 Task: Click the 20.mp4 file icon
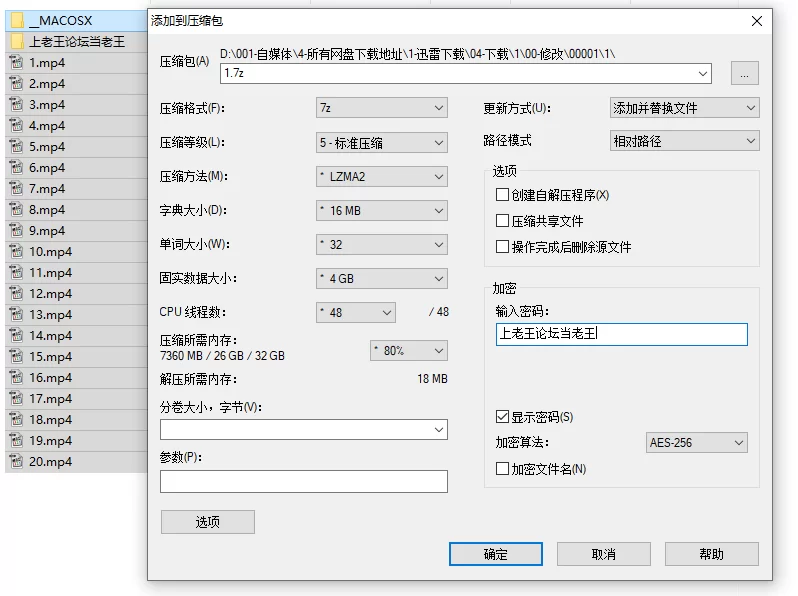click(x=16, y=462)
